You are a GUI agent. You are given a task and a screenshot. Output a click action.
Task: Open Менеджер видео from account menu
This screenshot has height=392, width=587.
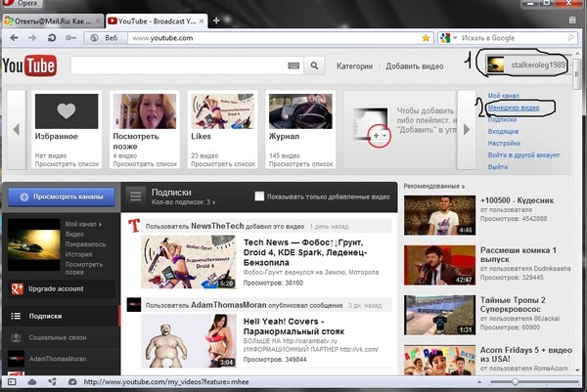pos(514,108)
